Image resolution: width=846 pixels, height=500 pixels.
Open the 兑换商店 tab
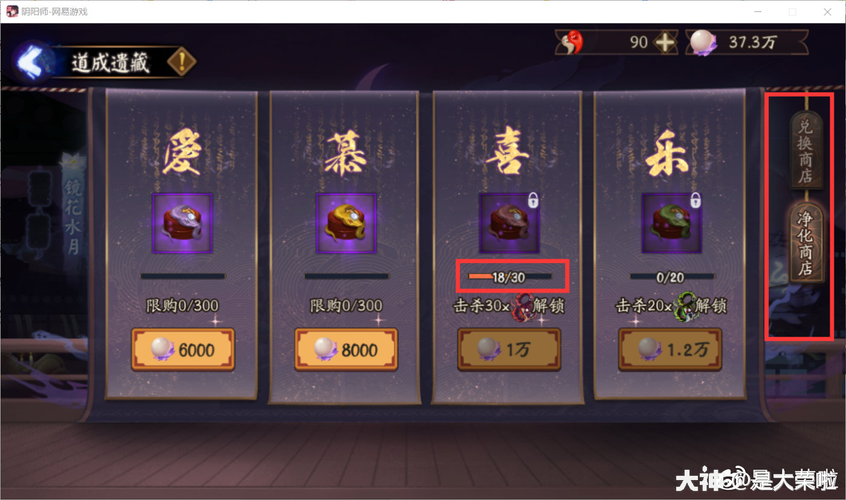point(806,150)
